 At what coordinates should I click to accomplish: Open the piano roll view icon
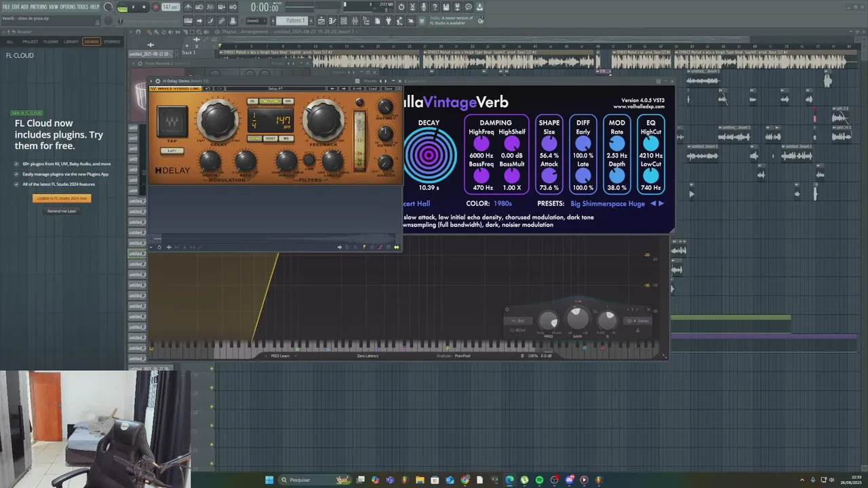332,20
